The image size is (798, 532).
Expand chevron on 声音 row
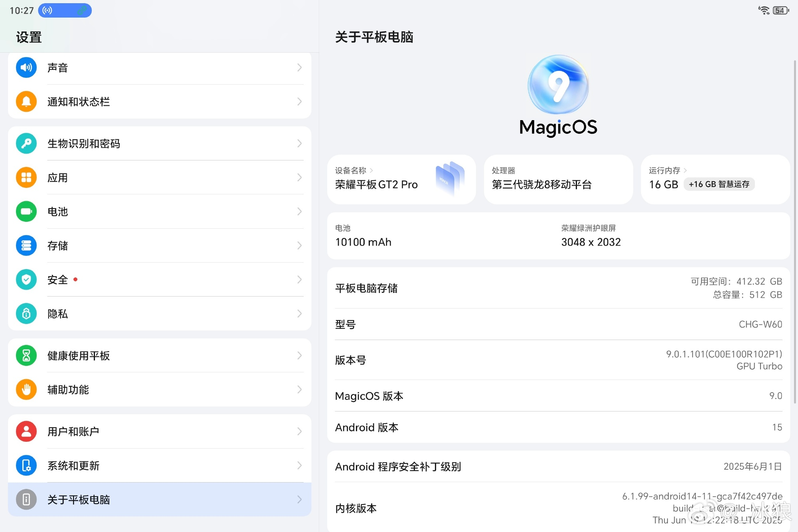(299, 67)
